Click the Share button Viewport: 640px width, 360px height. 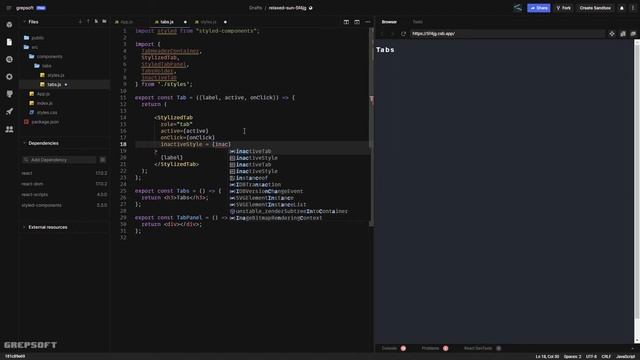pos(539,8)
